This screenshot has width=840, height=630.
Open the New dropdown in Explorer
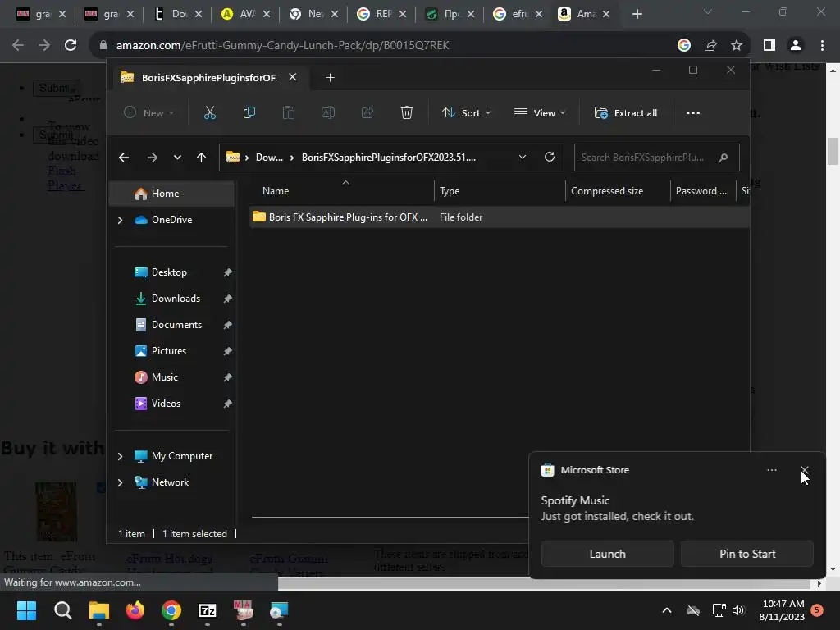click(149, 112)
